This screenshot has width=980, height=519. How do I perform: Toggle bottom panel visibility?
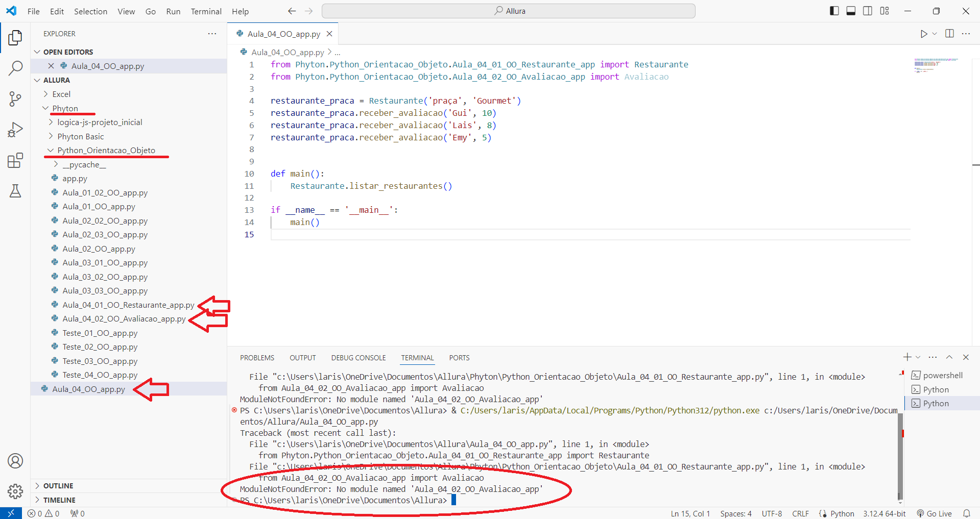click(x=851, y=11)
